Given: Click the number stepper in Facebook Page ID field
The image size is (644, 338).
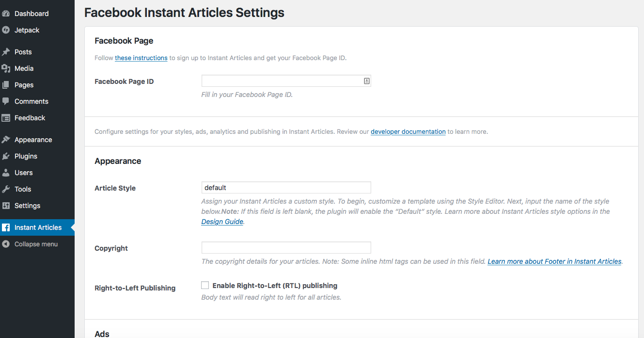Looking at the screenshot, I should point(366,80).
